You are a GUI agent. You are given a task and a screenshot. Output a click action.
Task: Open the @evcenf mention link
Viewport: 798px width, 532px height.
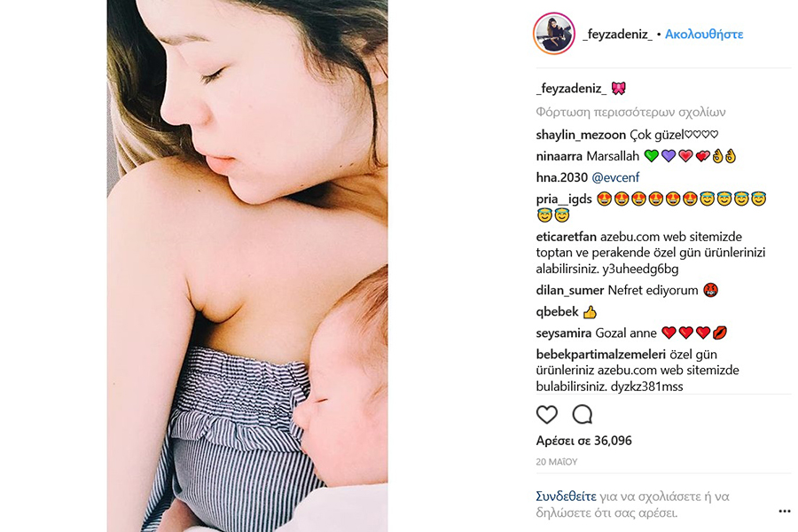point(615,177)
